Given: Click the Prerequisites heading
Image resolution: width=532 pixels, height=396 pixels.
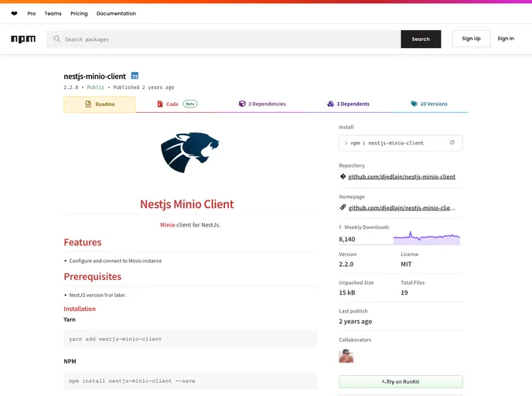Looking at the screenshot, I should 92,277.
